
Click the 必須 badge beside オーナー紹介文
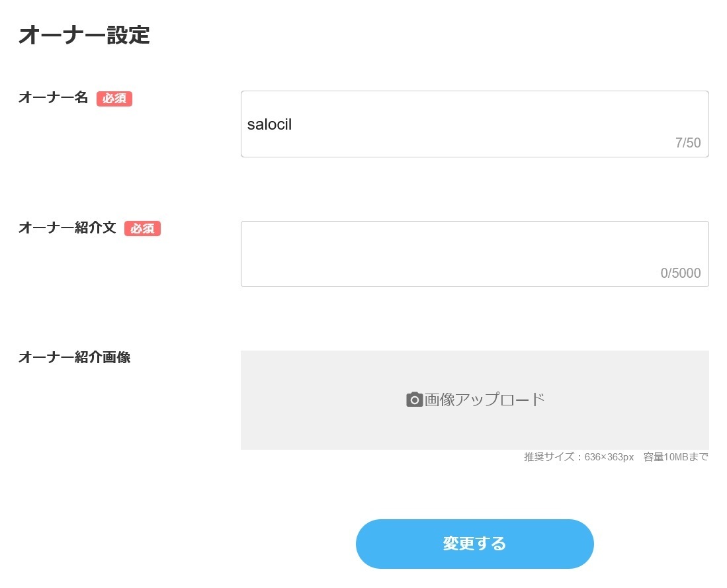[x=142, y=228]
